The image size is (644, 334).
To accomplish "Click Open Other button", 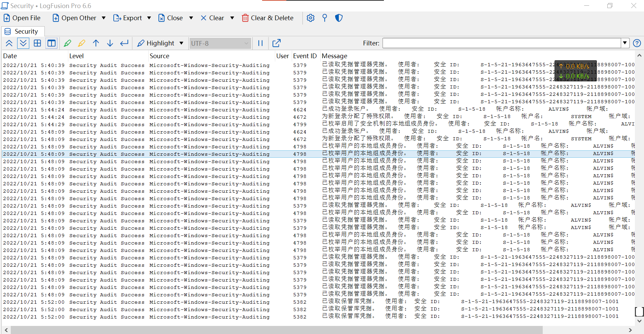I will pyautogui.click(x=74, y=18).
